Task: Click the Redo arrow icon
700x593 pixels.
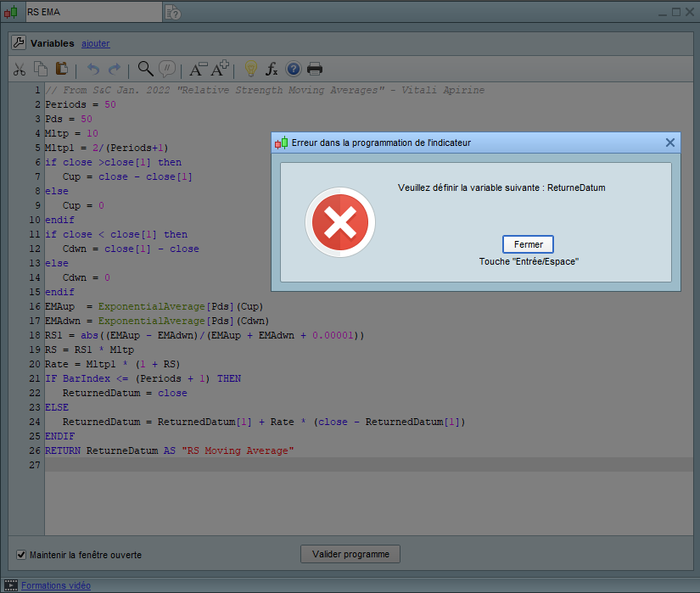Action: (x=115, y=70)
